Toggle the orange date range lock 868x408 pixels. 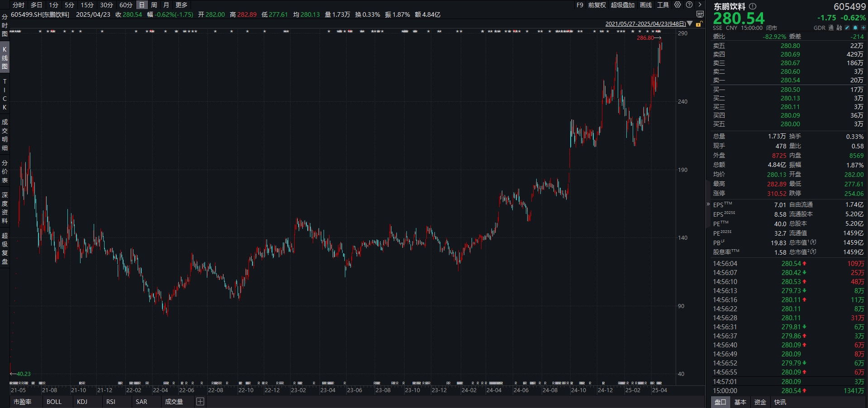[699, 24]
